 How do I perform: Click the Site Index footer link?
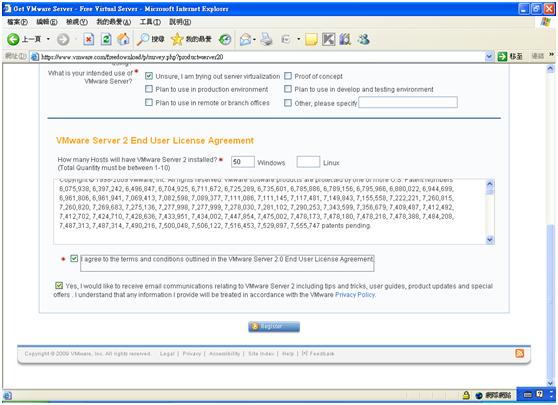pyautogui.click(x=261, y=353)
